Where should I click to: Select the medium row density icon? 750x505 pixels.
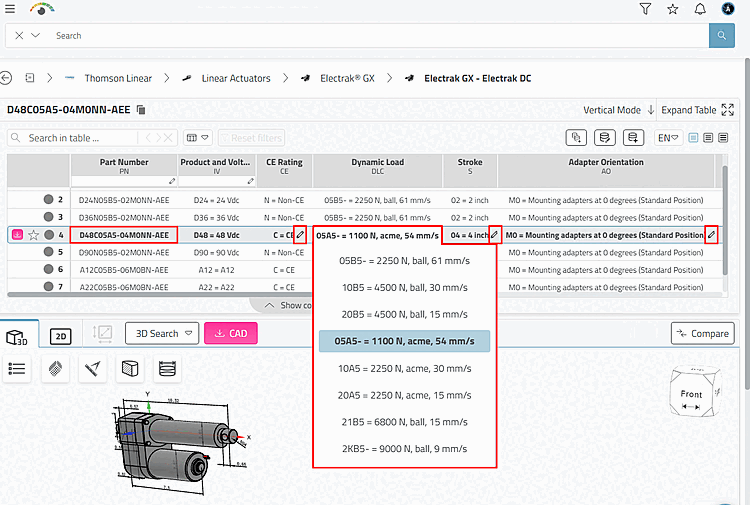click(x=708, y=138)
